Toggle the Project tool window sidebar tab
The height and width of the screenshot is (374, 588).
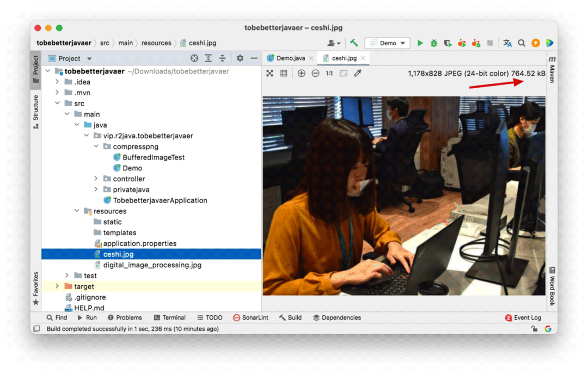35,70
